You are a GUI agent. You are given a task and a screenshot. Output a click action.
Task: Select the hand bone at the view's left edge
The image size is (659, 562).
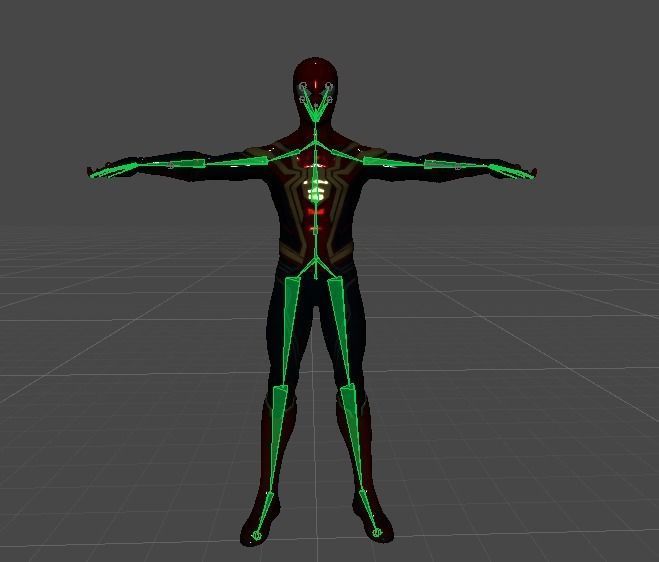click(x=113, y=169)
